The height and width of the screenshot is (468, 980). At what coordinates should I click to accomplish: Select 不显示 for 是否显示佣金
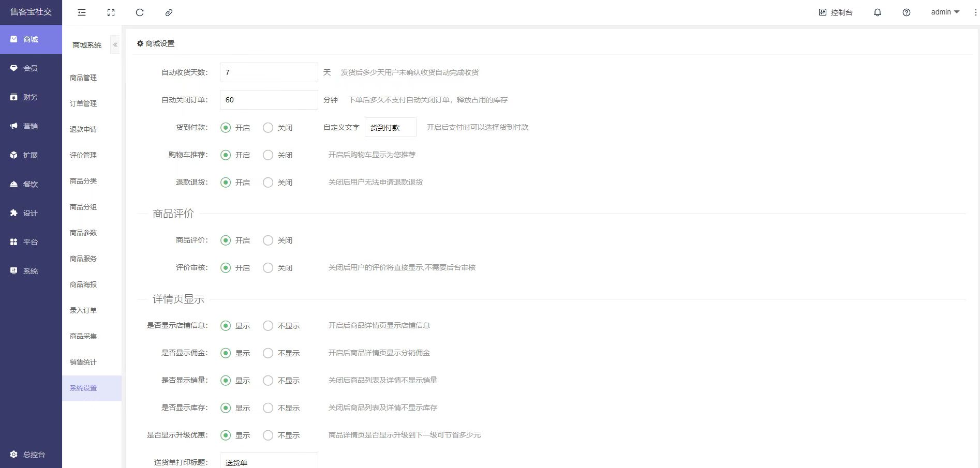(x=268, y=353)
